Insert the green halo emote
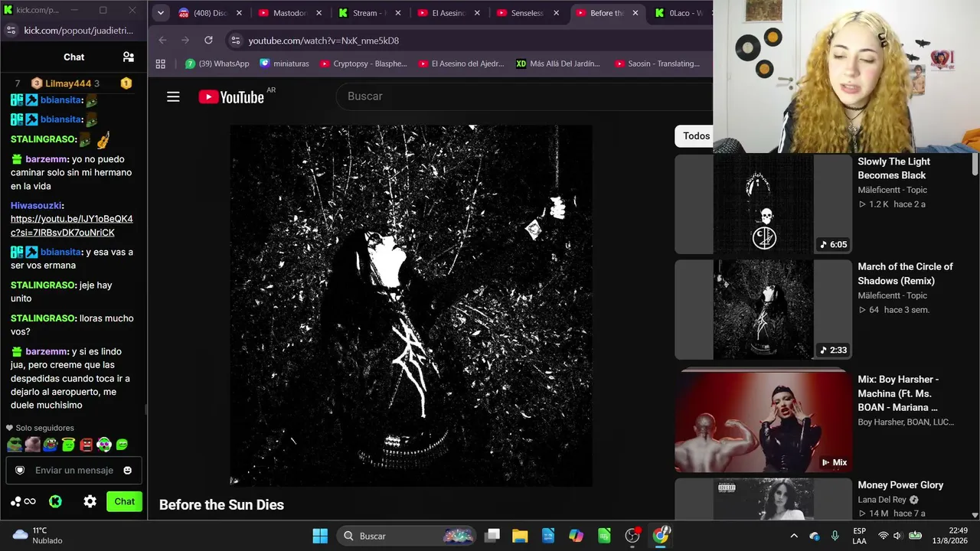The image size is (980, 551). (x=68, y=445)
